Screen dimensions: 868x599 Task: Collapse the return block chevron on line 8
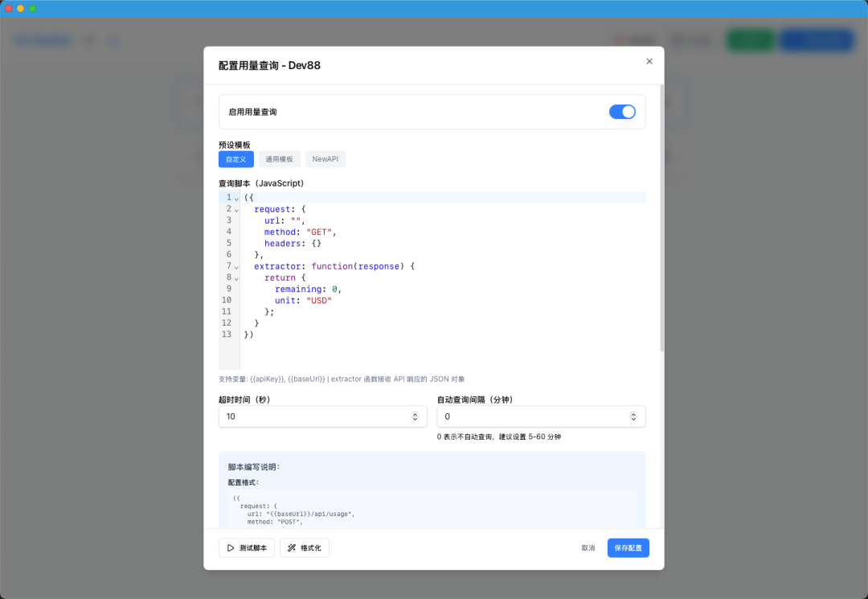point(235,277)
